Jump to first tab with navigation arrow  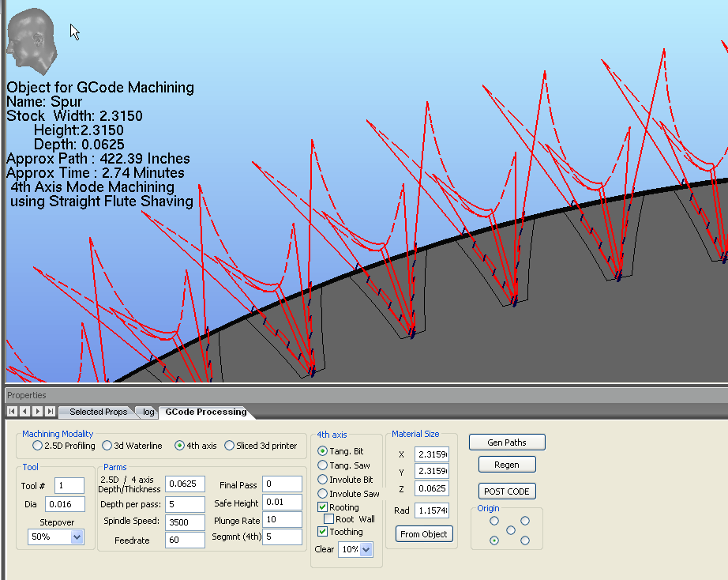coord(12,412)
